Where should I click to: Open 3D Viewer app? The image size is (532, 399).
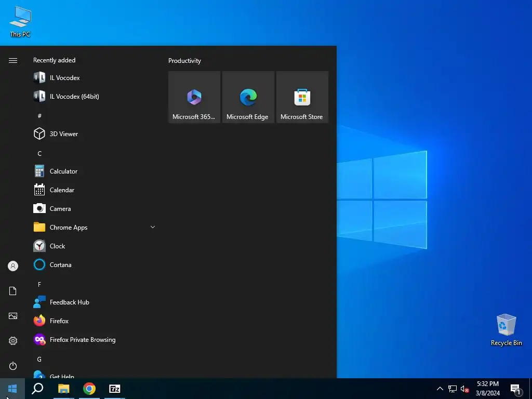[x=95, y=134]
